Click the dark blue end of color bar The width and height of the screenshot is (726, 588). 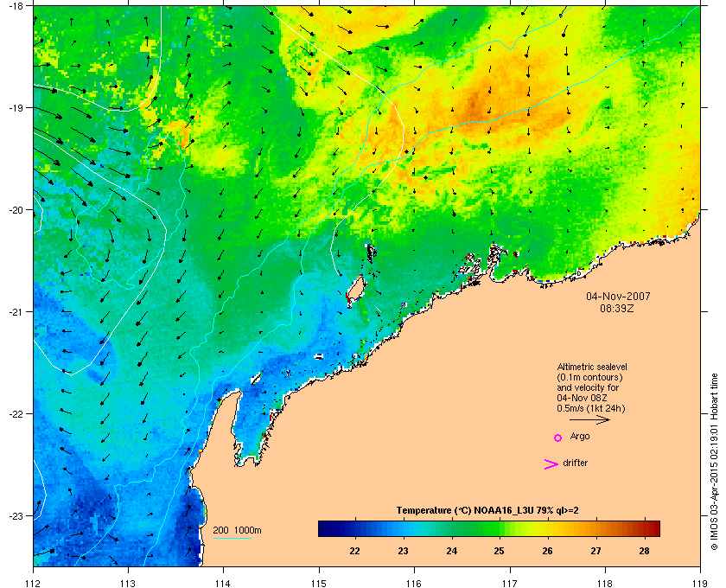325,528
